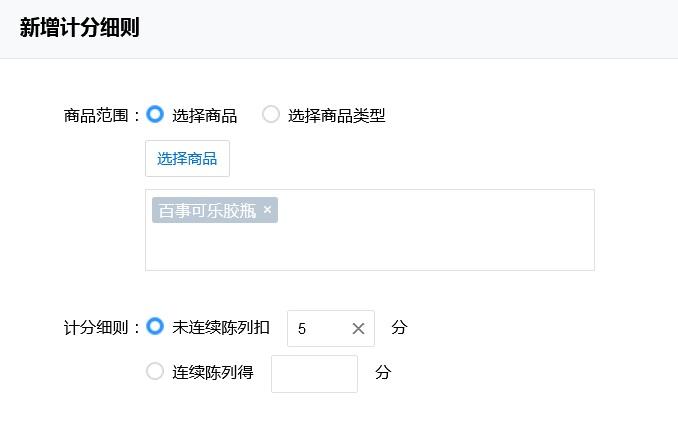Focus the deduction score field containing 5
Viewport: 678px width, 424px height.
pos(318,328)
